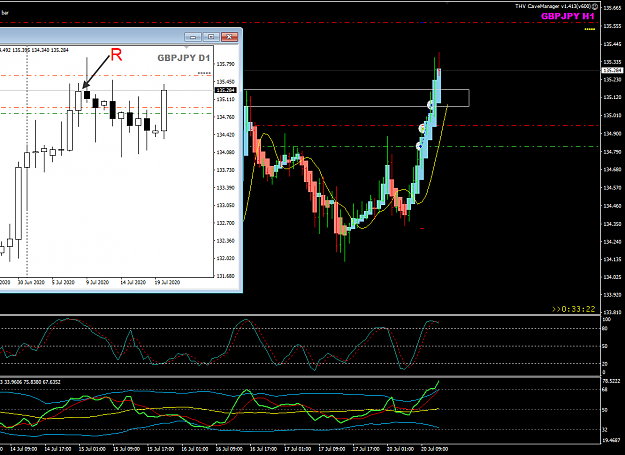Click the 17 Jul 09:00 time label
The width and height of the screenshot is (625, 455).
332,449
